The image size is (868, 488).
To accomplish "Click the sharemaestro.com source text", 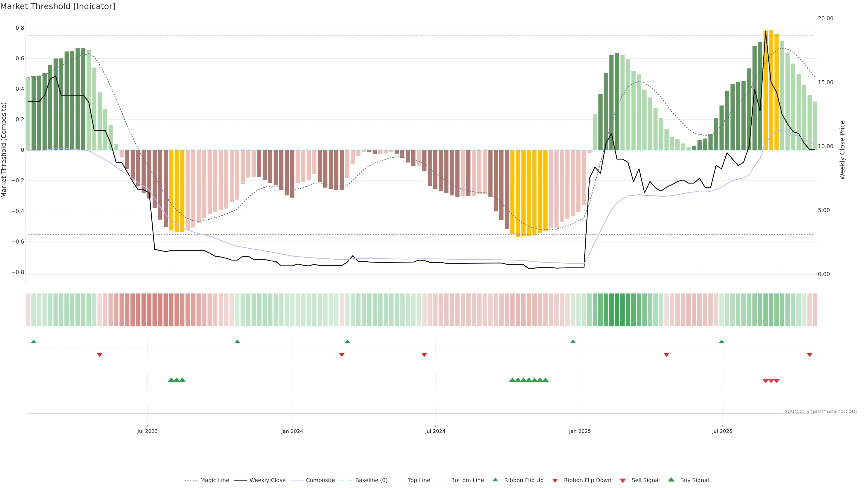I will [821, 411].
